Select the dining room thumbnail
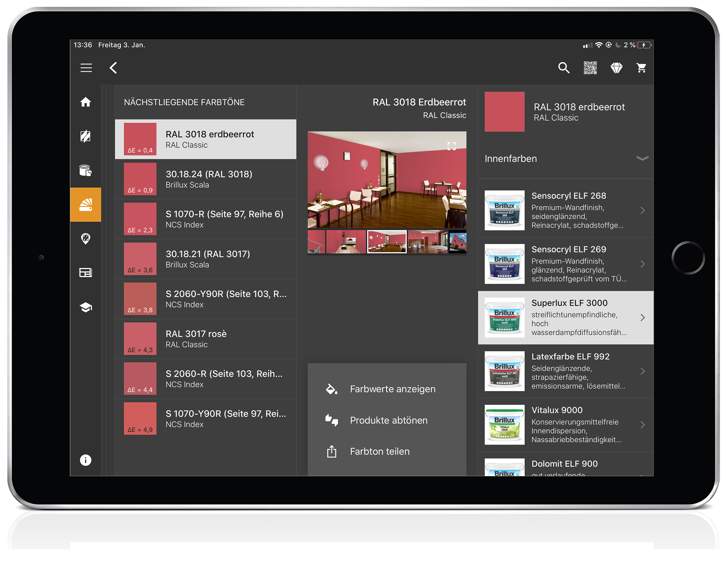 [387, 242]
